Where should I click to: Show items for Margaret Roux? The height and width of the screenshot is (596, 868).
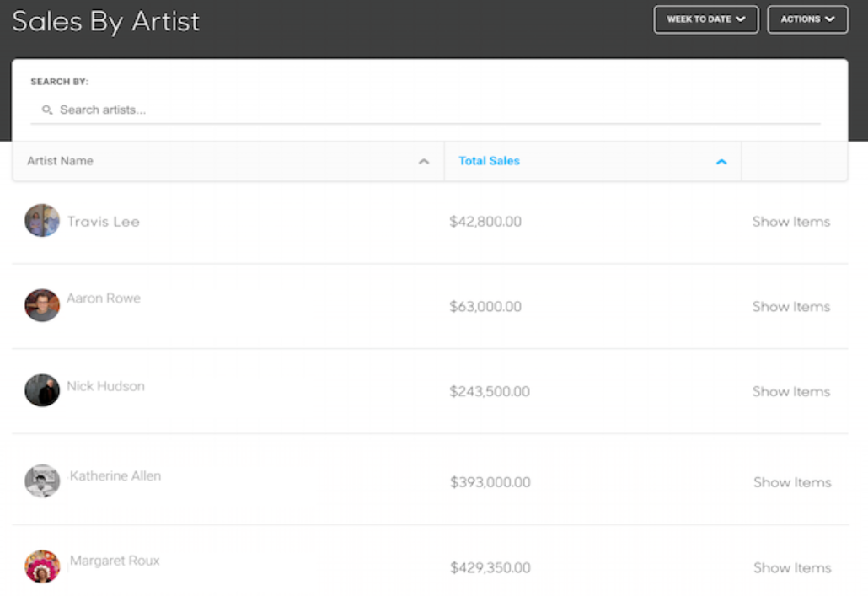[x=791, y=568]
